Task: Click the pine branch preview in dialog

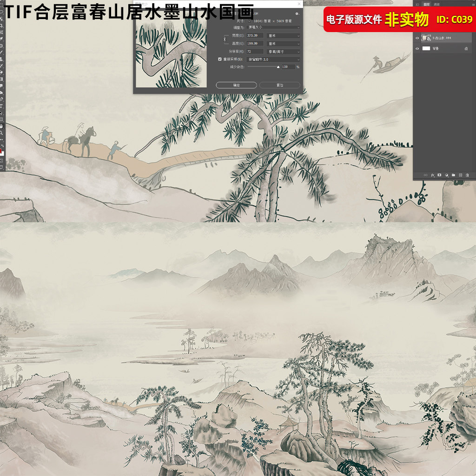Action: [x=171, y=53]
